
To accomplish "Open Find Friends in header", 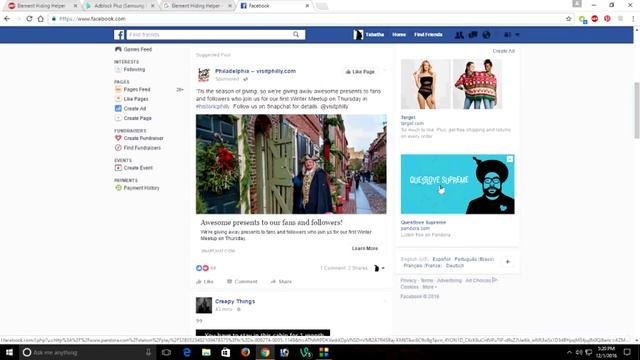I will 428,35.
